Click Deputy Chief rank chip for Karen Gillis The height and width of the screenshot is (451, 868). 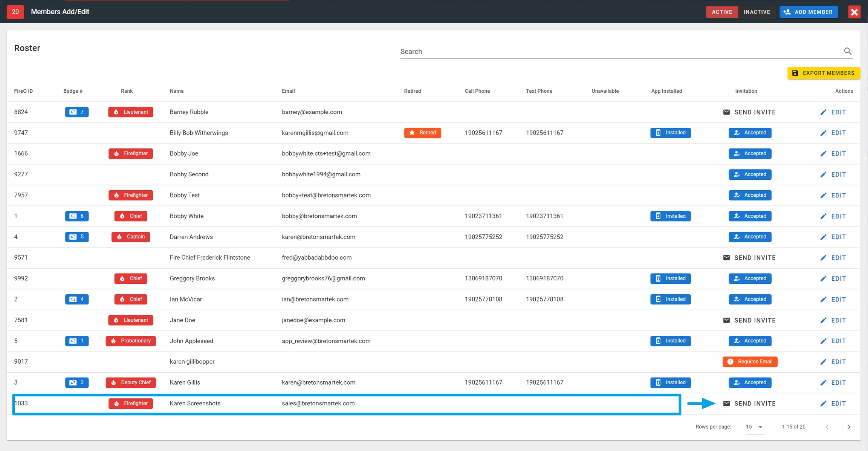point(131,382)
